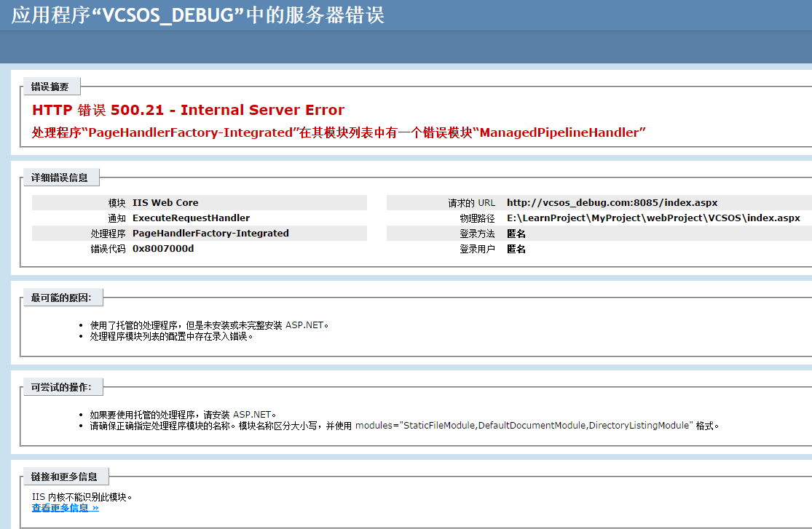The image size is (812, 529).
Task: Select the 详细错误信息 section header
Action: (x=61, y=177)
